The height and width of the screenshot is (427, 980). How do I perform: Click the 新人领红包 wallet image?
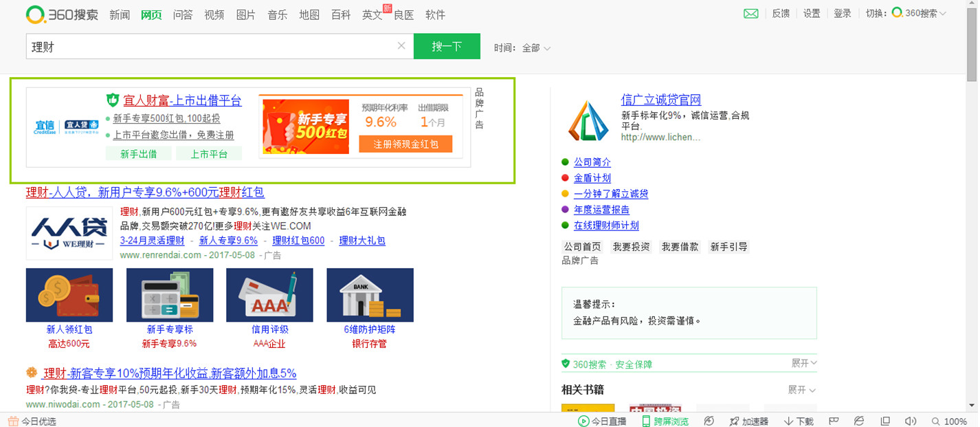[69, 295]
